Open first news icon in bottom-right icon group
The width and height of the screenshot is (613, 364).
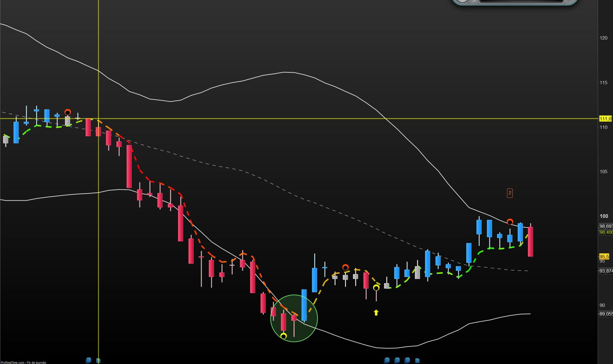(x=387, y=360)
